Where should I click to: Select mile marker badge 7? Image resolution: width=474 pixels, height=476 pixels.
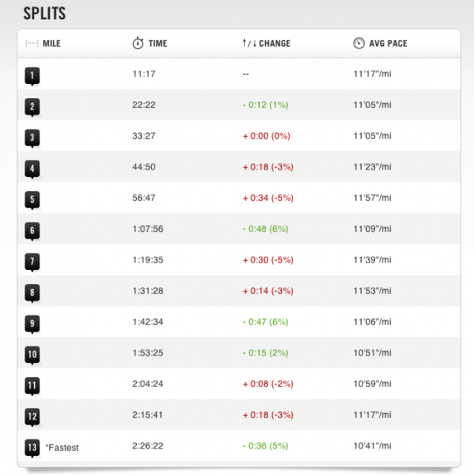tap(32, 262)
